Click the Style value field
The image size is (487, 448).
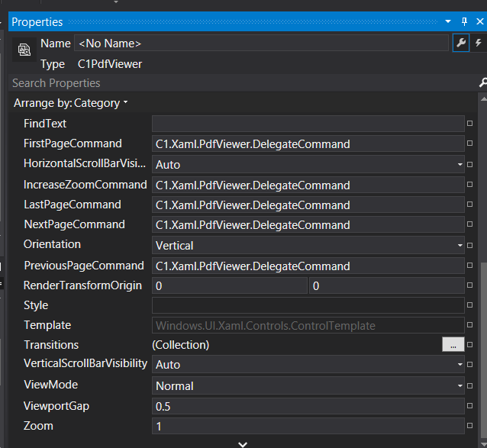308,305
